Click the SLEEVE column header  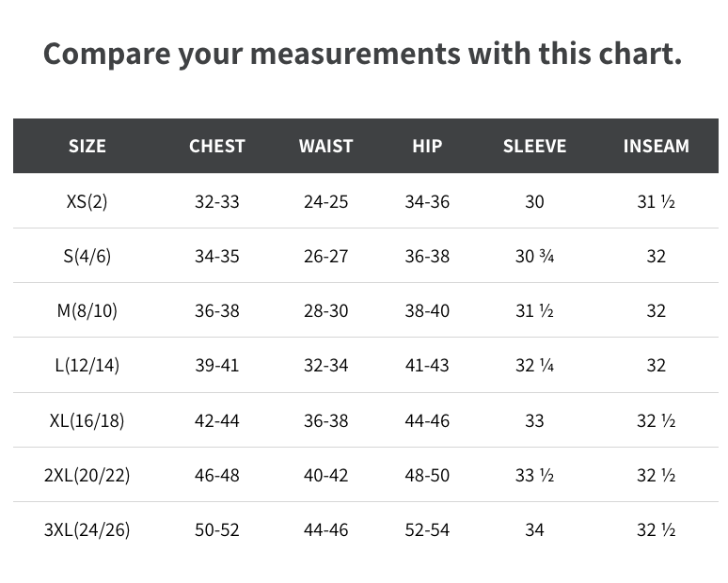[535, 146]
